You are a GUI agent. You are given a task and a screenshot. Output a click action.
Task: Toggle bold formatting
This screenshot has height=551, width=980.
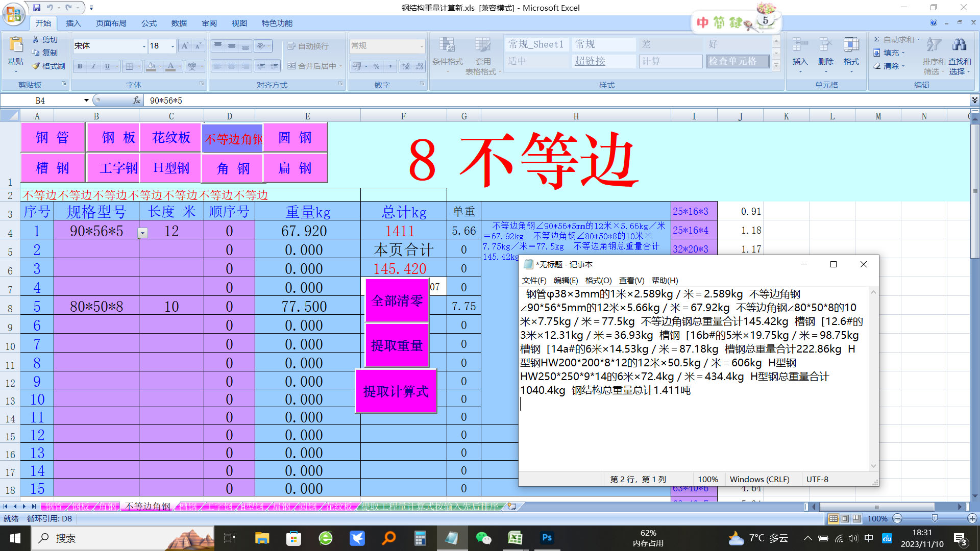tap(80, 66)
